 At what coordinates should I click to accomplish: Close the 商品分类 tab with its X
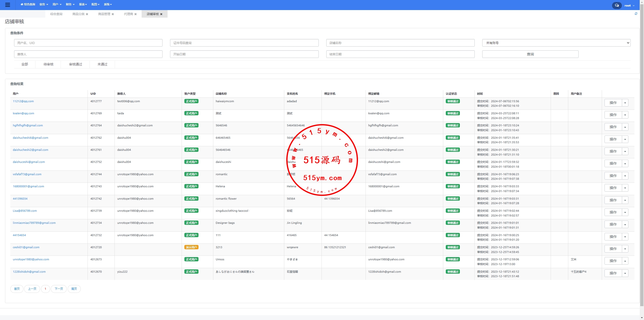[87, 14]
